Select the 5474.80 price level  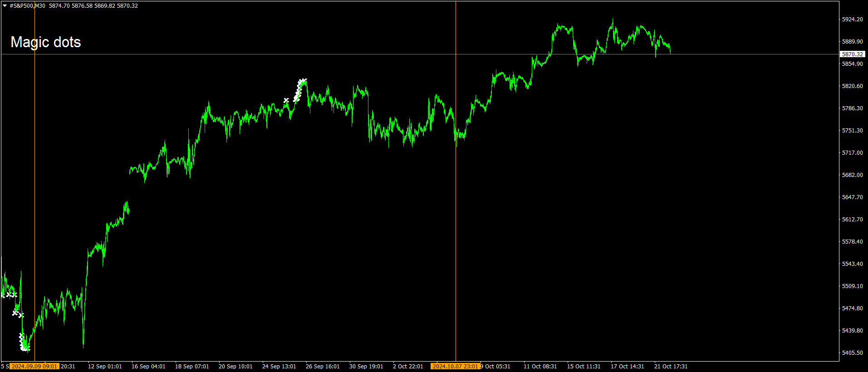point(853,308)
